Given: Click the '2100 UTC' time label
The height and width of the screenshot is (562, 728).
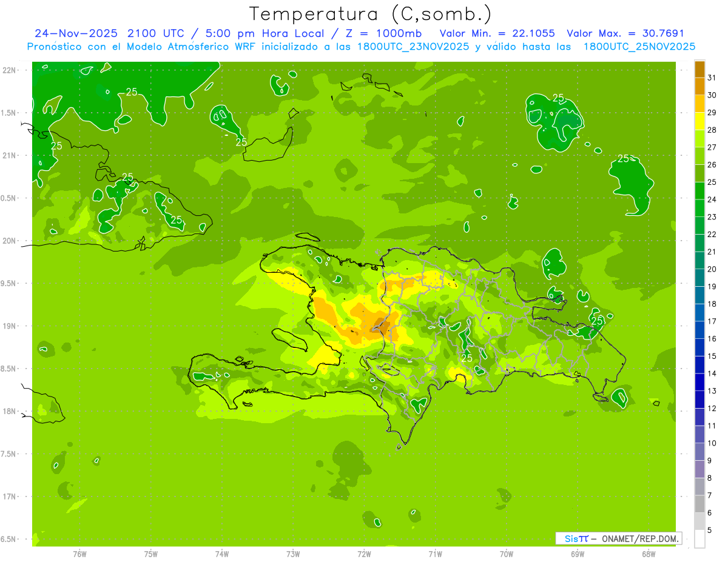Looking at the screenshot, I should (157, 33).
